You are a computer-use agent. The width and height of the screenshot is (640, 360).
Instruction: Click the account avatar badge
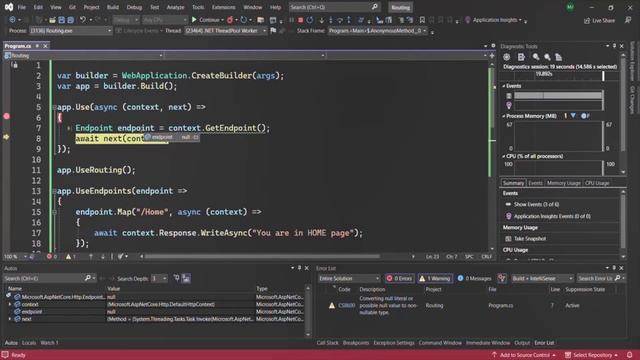[x=570, y=7]
